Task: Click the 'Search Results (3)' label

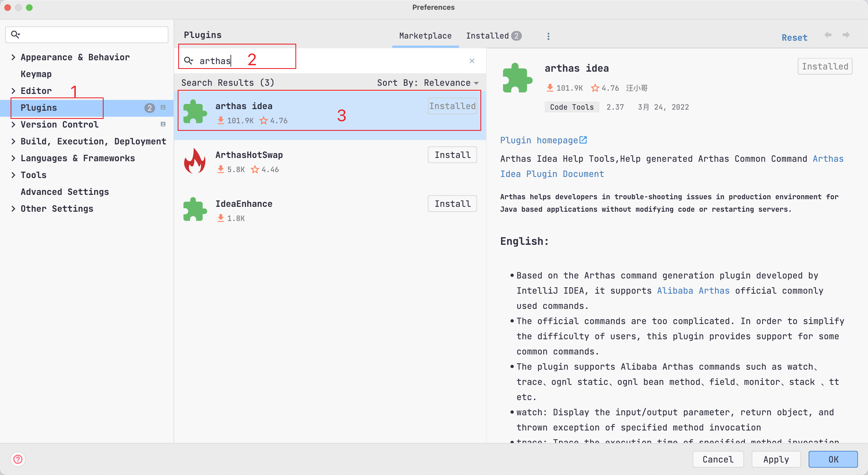Action: tap(228, 83)
